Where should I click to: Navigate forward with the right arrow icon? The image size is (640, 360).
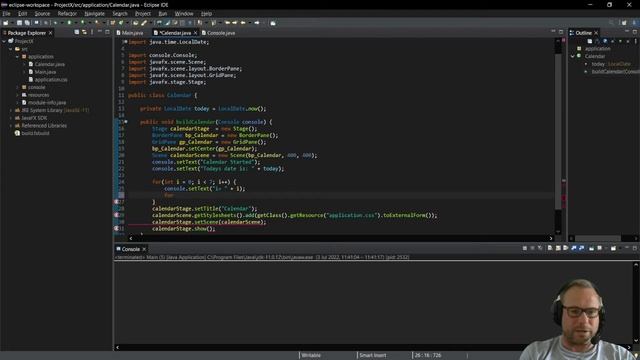click(x=257, y=22)
